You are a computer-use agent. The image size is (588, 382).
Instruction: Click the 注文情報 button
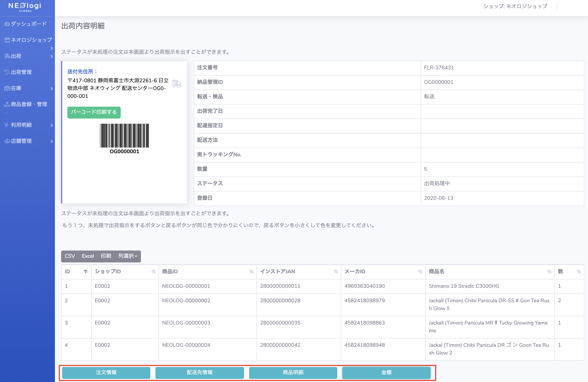tap(106, 373)
